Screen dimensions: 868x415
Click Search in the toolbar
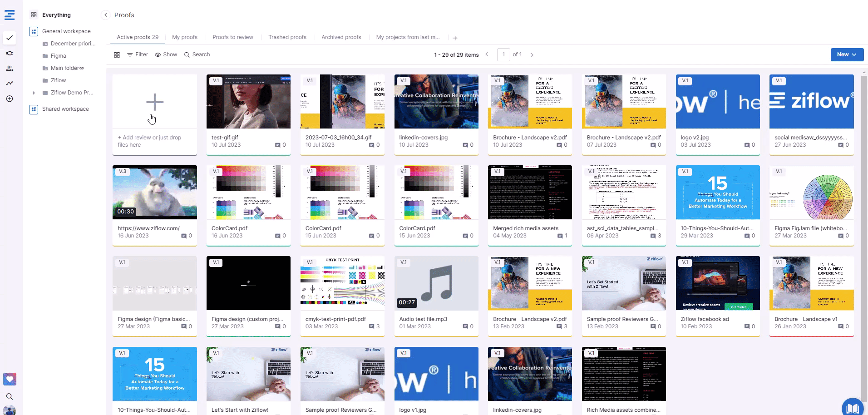197,54
